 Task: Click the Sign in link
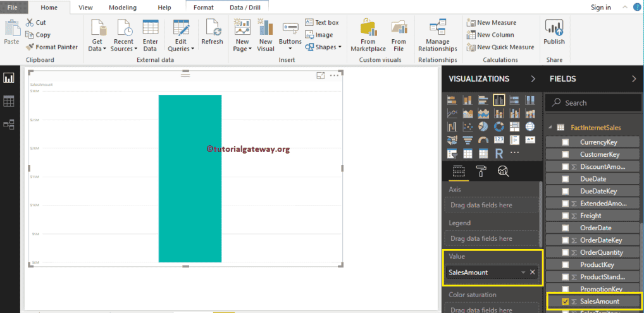[x=600, y=8]
